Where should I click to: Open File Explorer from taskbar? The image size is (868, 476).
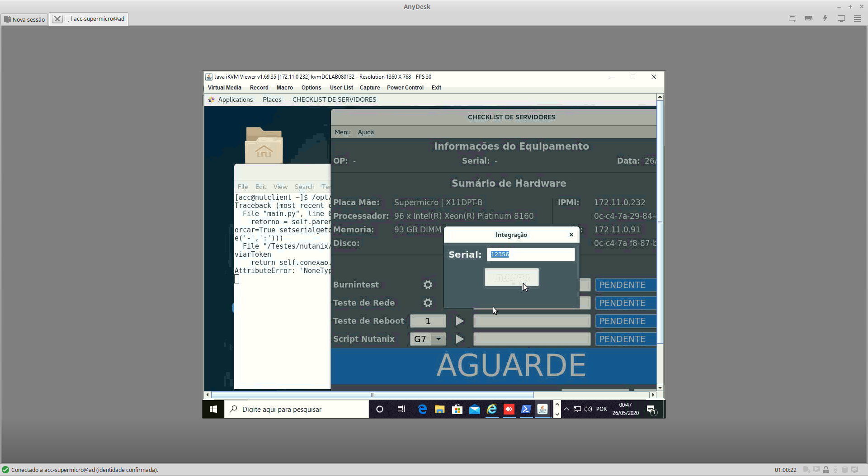[x=439, y=409]
